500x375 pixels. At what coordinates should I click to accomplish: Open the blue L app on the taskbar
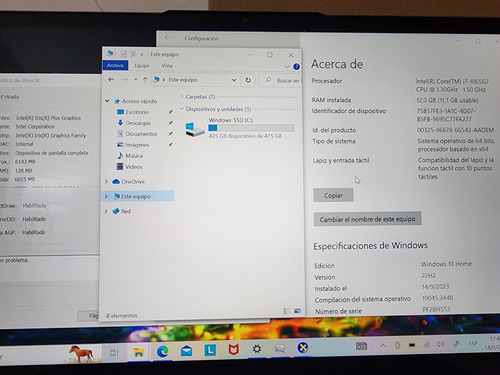(x=210, y=350)
